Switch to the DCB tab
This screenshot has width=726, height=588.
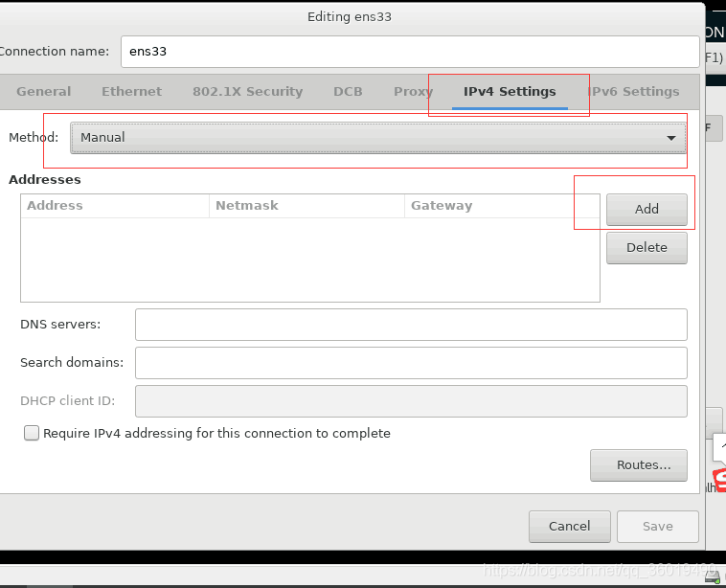(x=348, y=91)
